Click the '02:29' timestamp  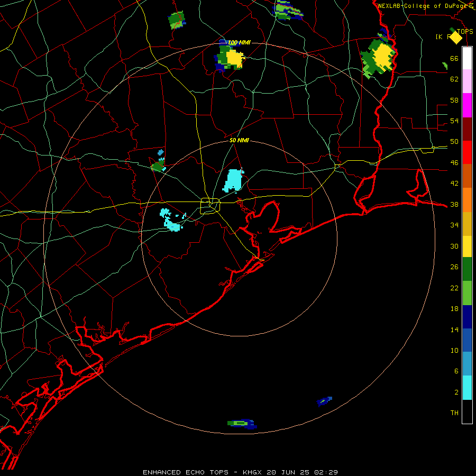click(x=326, y=472)
